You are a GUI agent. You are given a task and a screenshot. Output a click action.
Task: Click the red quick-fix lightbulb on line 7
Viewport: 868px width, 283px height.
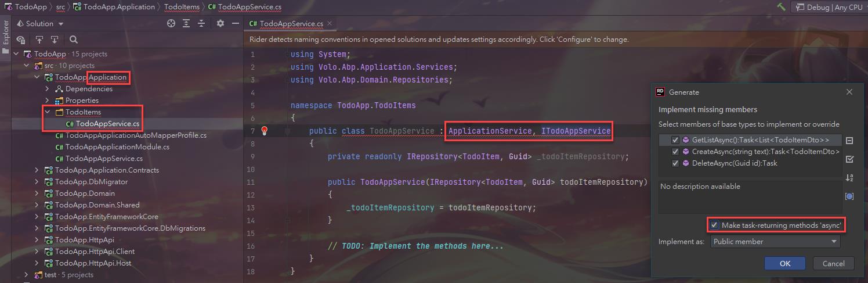[x=265, y=131]
